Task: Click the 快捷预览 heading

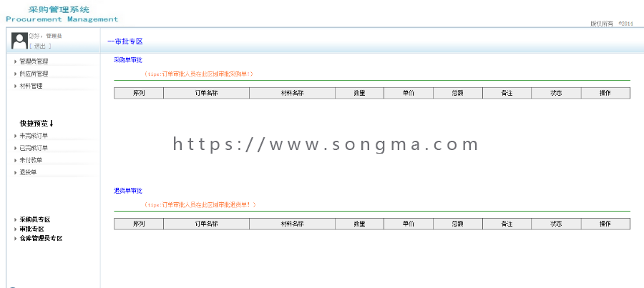Action: coord(36,123)
